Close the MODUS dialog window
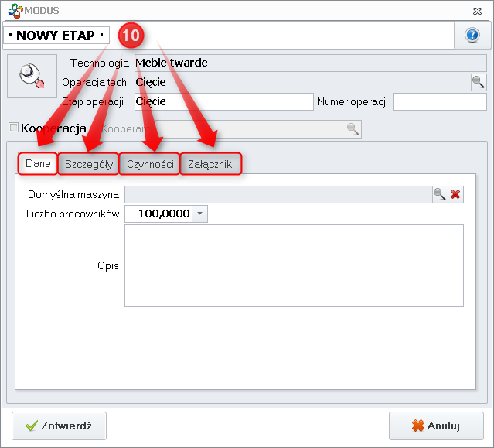The width and height of the screenshot is (494, 448). tap(479, 10)
